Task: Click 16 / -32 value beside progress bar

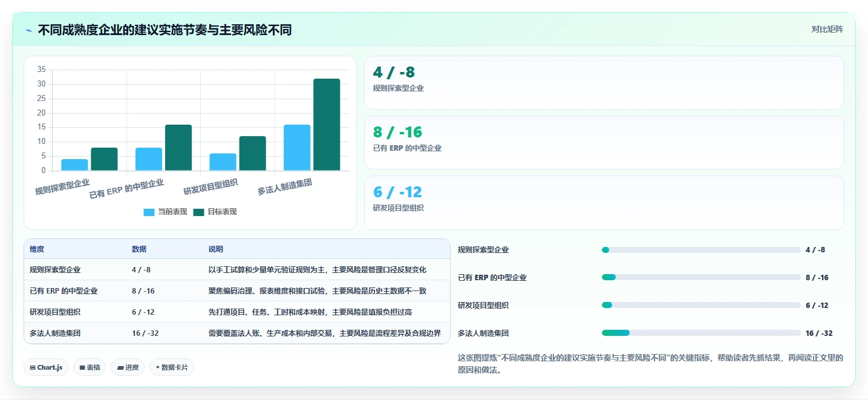Action: point(819,333)
